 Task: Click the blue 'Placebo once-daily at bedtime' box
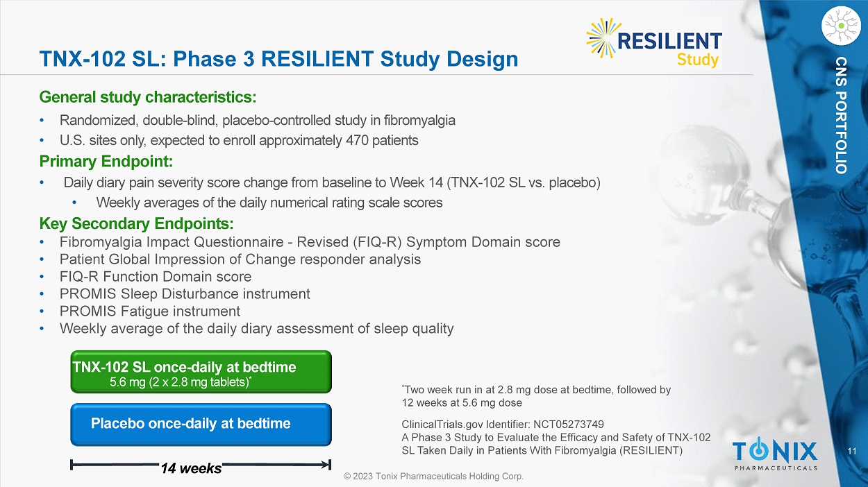click(201, 424)
